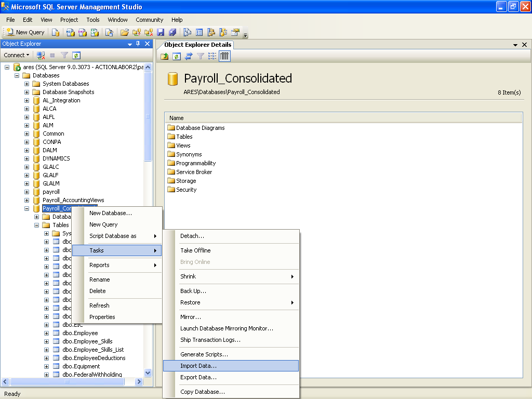This screenshot has width=532, height=399.
Task: Choose Back Up from Tasks submenu
Action: point(193,291)
